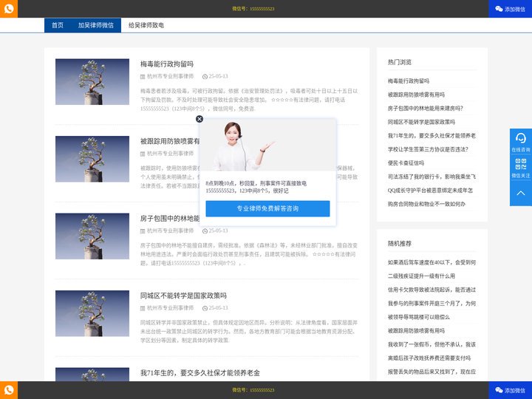The image size is (532, 399).
Task: Click 二级残疾证提升一级有什么用 link
Action: coord(421,276)
